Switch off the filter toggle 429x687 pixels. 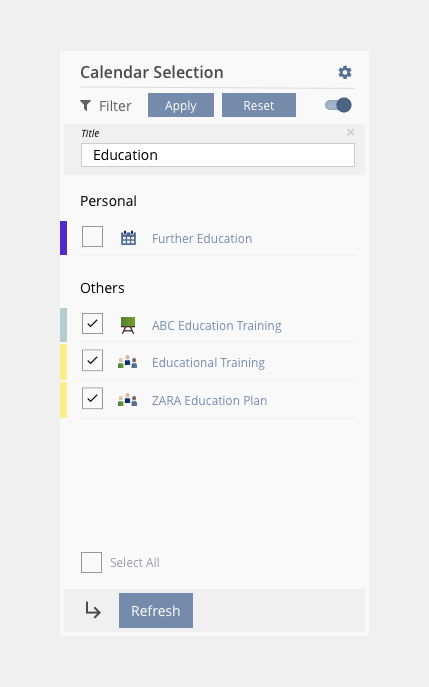coord(338,105)
